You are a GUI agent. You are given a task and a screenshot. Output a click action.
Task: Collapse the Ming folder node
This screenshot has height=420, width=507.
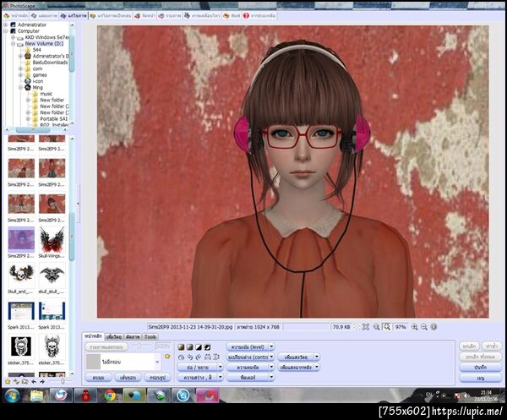pos(20,88)
